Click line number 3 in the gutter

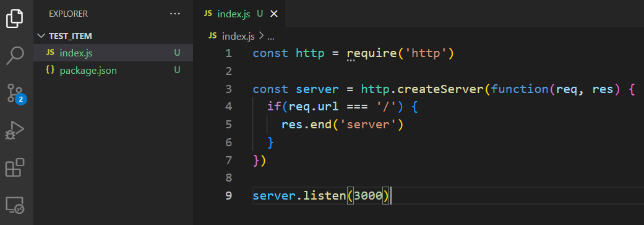click(228, 89)
